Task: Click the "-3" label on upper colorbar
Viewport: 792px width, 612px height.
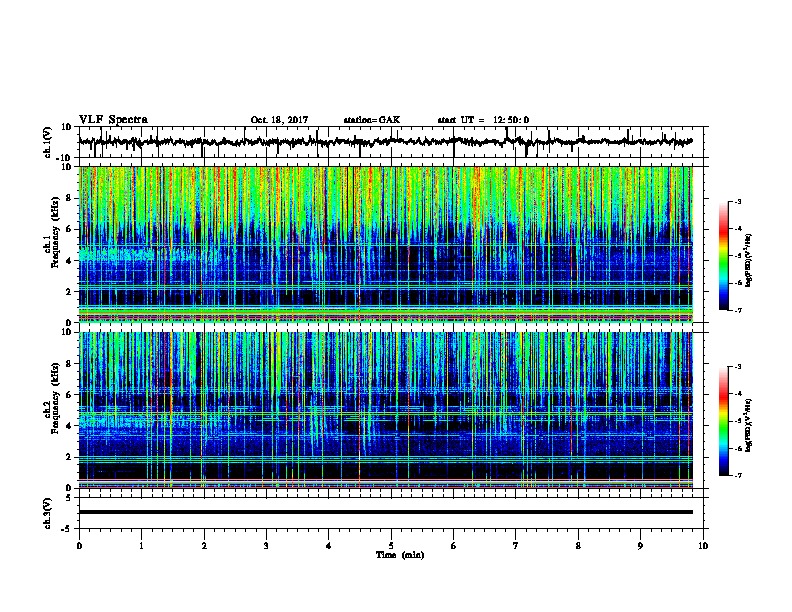Action: [737, 201]
